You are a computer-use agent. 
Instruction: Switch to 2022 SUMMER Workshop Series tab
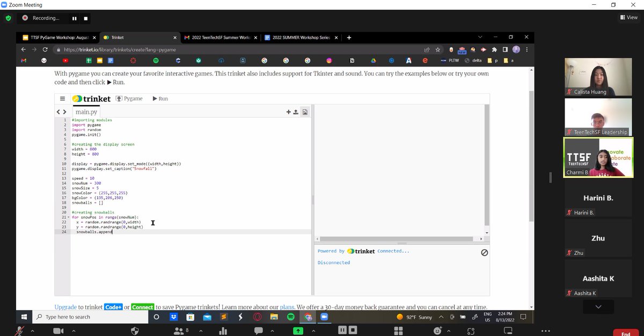click(x=301, y=38)
